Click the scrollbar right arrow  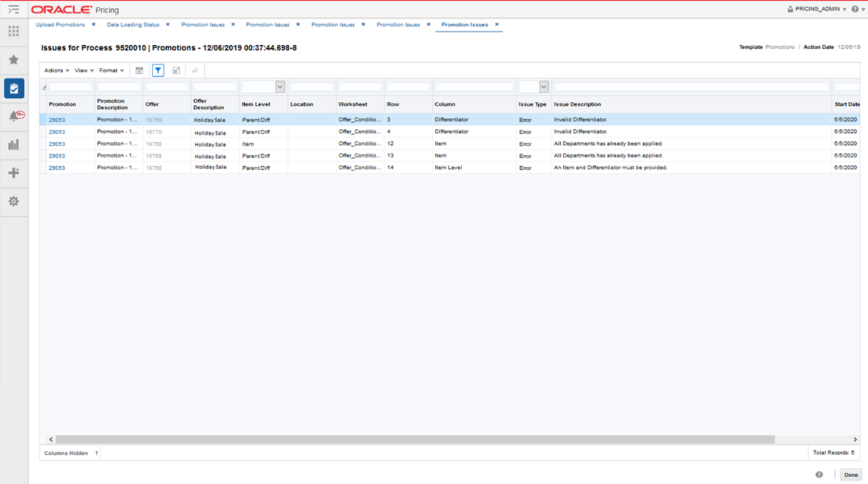tap(856, 440)
